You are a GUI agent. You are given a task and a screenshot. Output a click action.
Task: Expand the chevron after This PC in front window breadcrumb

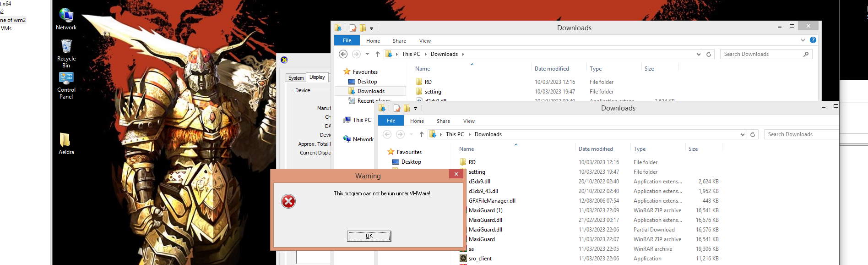[469, 134]
